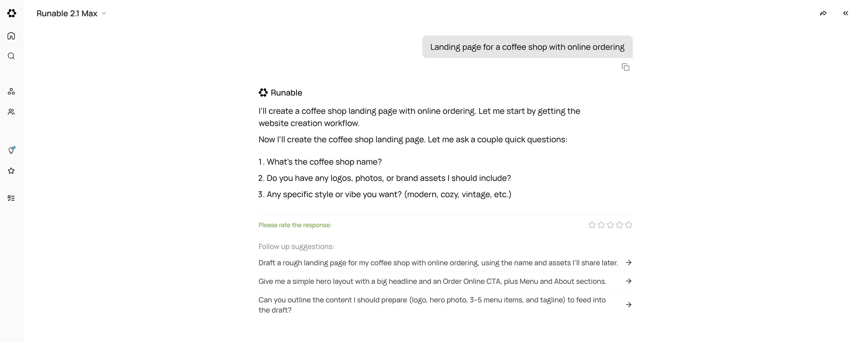Choose the 'simple hero layout' follow-up suggestion
Viewport: 868px width, 343px height.
(432, 281)
